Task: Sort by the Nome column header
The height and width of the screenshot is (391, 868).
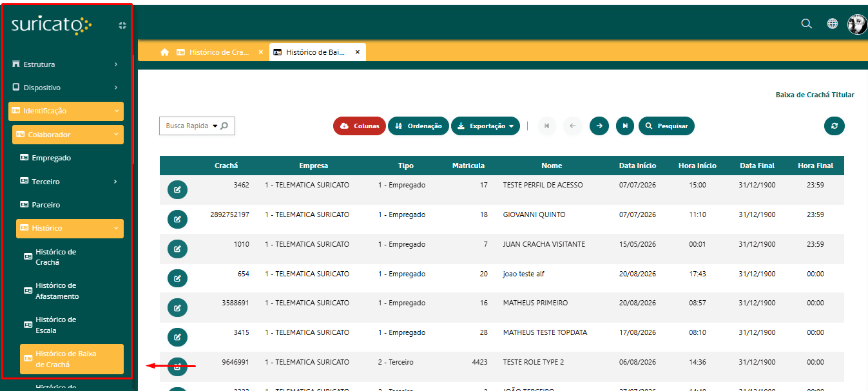Action: pyautogui.click(x=552, y=166)
